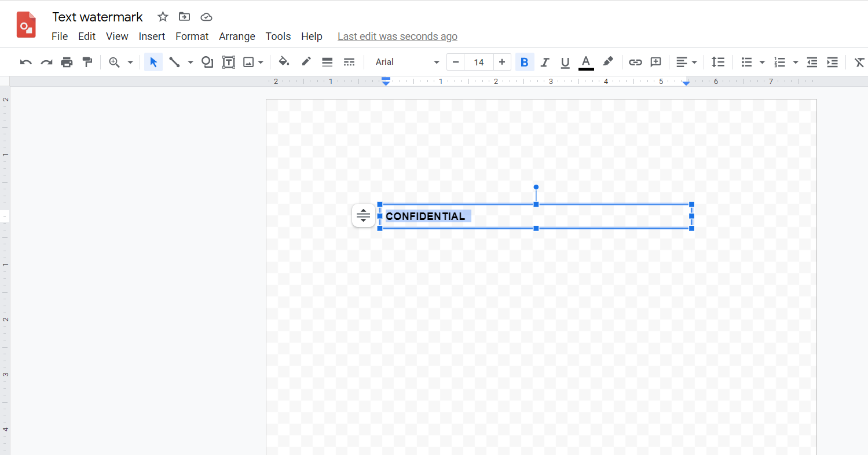This screenshot has width=868, height=455.
Task: Click the Zoom magnifier tool
Action: pyautogui.click(x=115, y=62)
